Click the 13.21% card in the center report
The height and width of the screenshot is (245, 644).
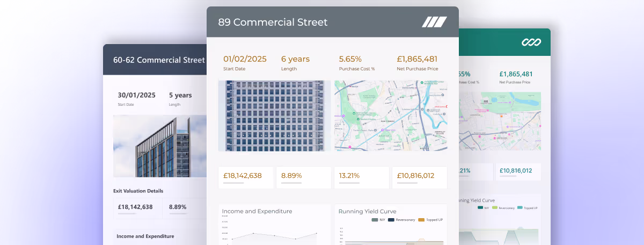click(362, 177)
